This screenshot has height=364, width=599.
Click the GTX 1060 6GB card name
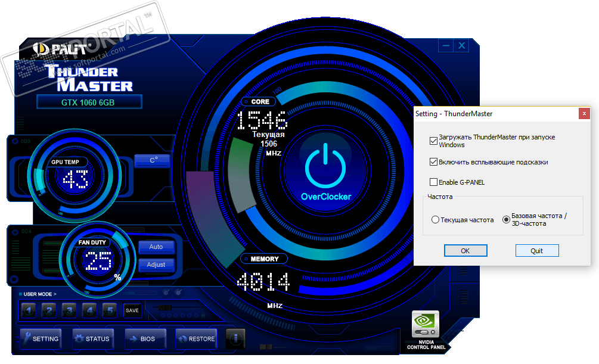[x=89, y=102]
